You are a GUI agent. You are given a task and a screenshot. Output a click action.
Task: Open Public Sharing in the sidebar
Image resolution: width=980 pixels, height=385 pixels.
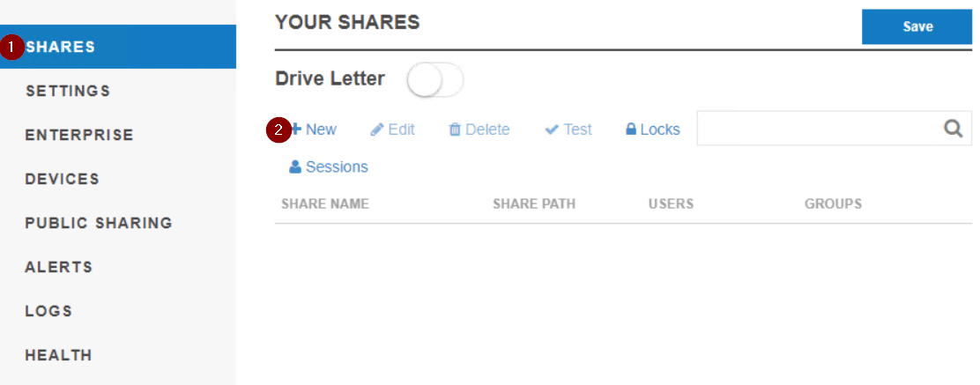[99, 223]
